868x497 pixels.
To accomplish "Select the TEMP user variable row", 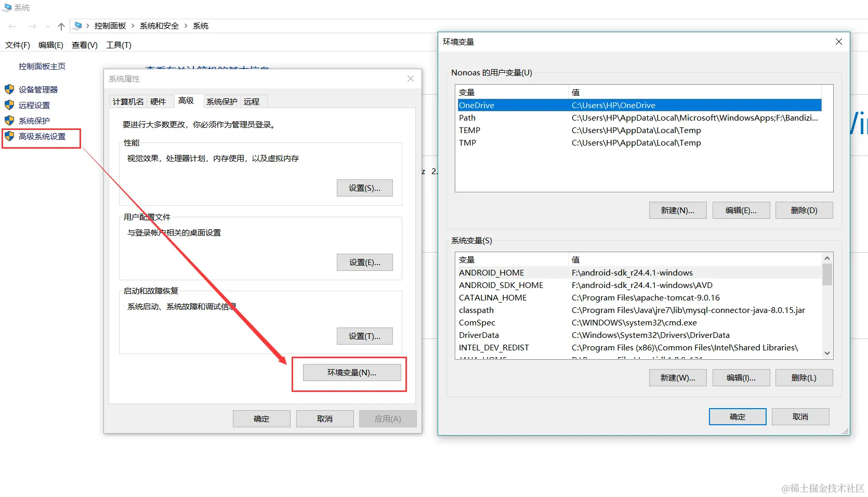I will [639, 130].
